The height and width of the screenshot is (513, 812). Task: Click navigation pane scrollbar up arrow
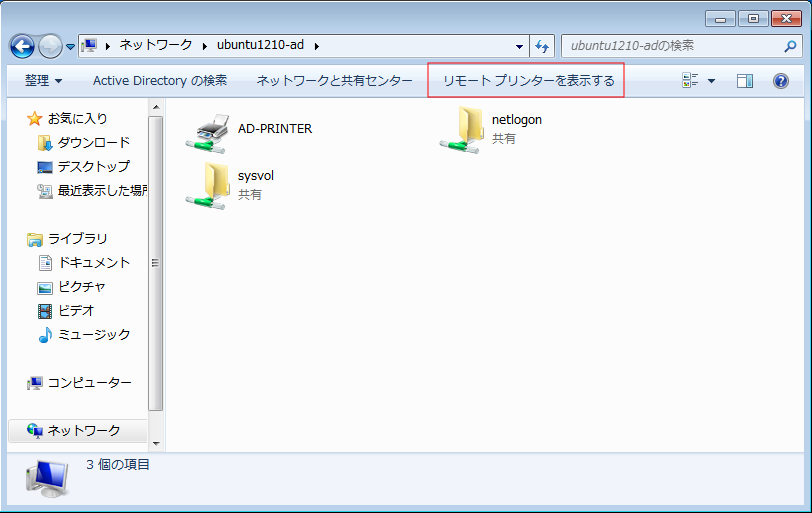pos(156,107)
